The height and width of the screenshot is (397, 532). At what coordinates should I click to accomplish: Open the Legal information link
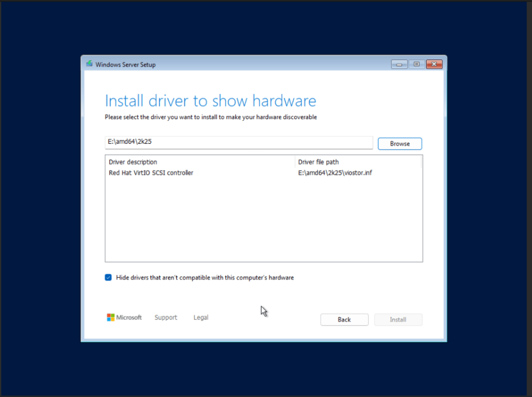pyautogui.click(x=201, y=317)
